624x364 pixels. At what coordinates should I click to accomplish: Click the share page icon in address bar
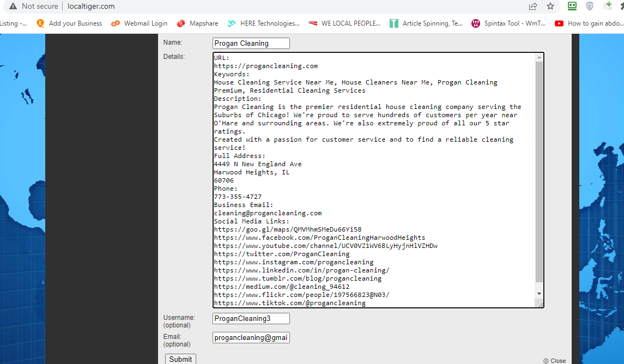tap(533, 7)
